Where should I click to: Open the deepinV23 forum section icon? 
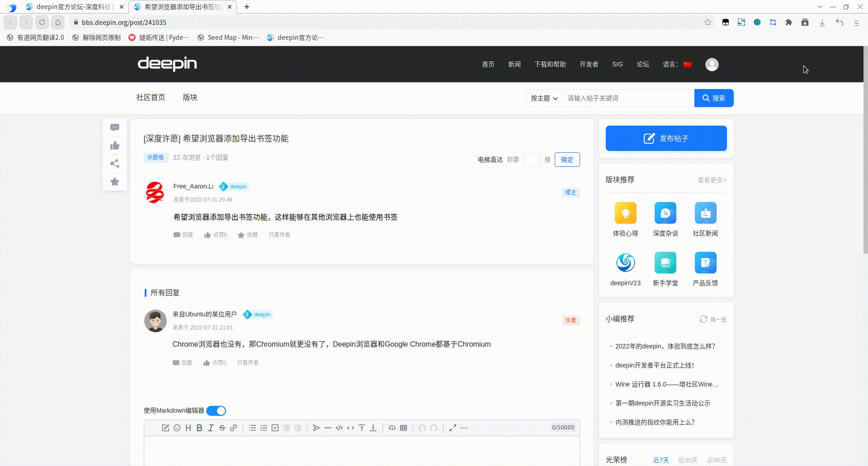click(x=625, y=262)
